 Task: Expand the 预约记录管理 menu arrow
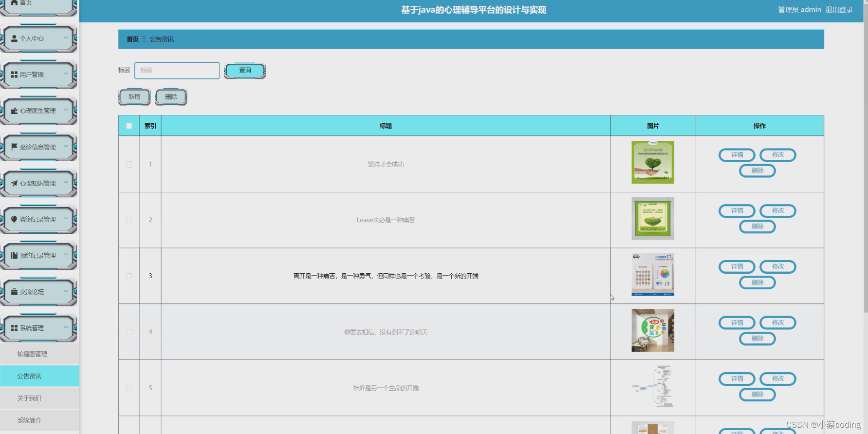66,254
